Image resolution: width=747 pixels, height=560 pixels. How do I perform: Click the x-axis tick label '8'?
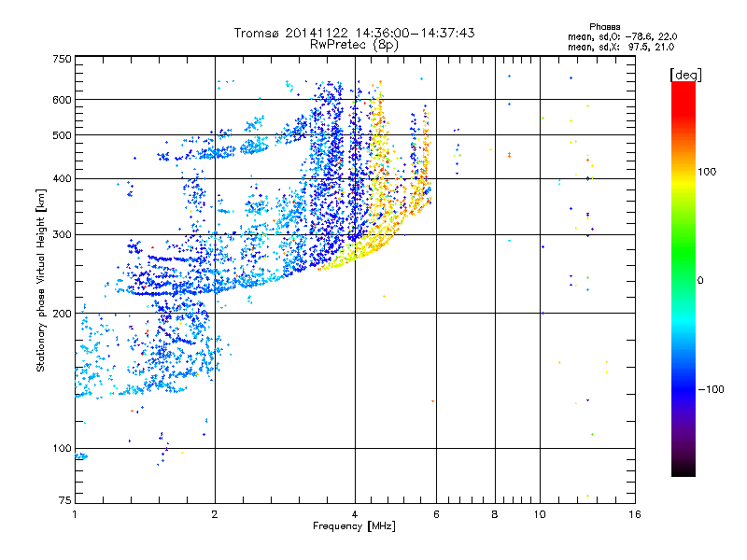point(495,514)
